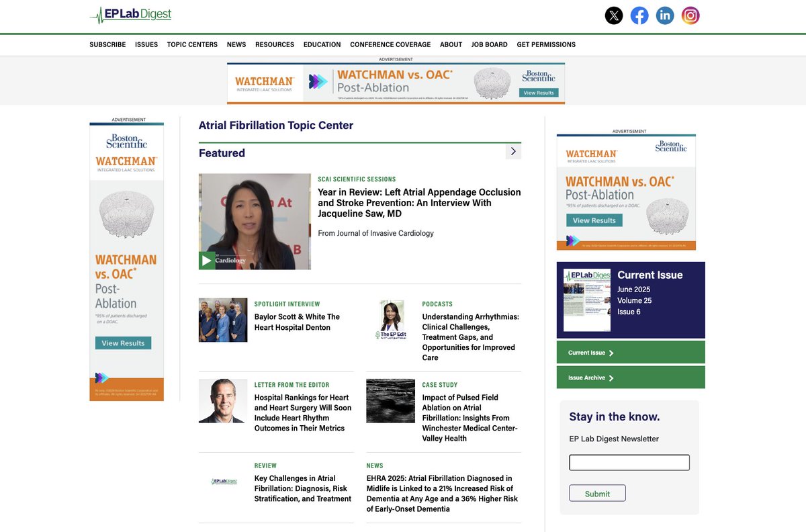Image resolution: width=806 pixels, height=532 pixels.
Task: Focus the EP Lab Digest Newsletter email field
Action: [x=629, y=463]
